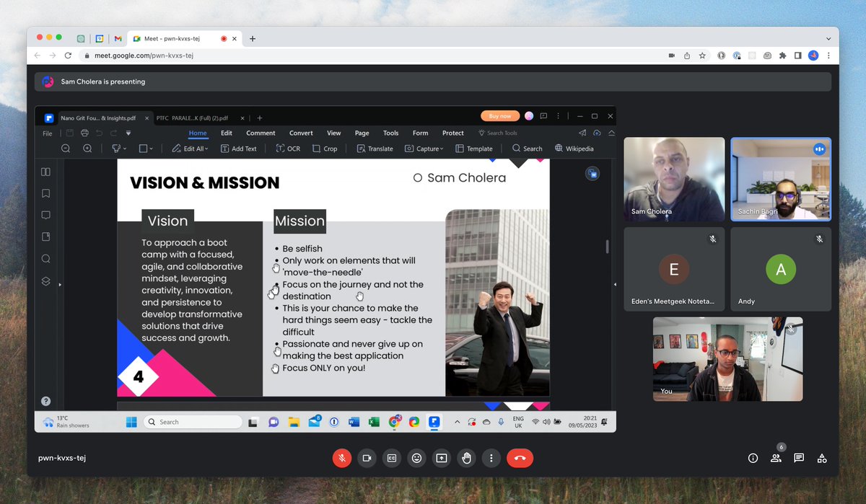Screen dimensions: 866x504
Task: Leave the call with red hang-up button
Action: (x=520, y=458)
